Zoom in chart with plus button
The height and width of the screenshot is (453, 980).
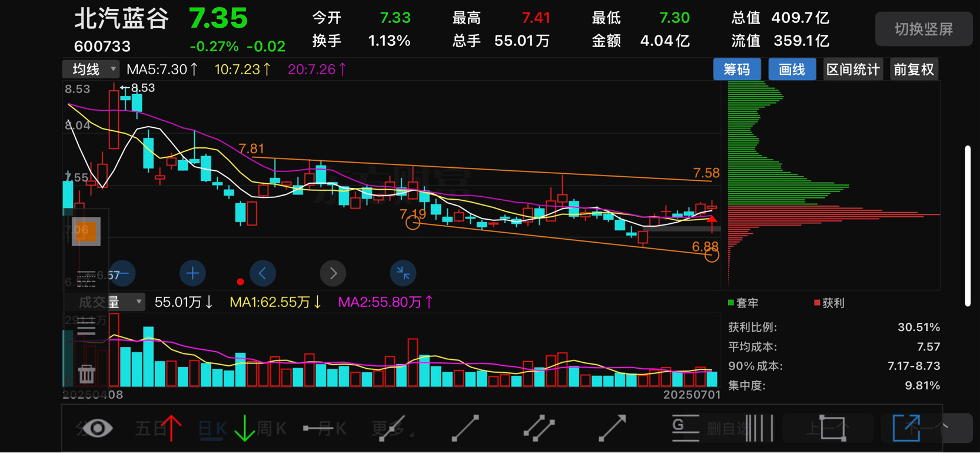pos(192,273)
